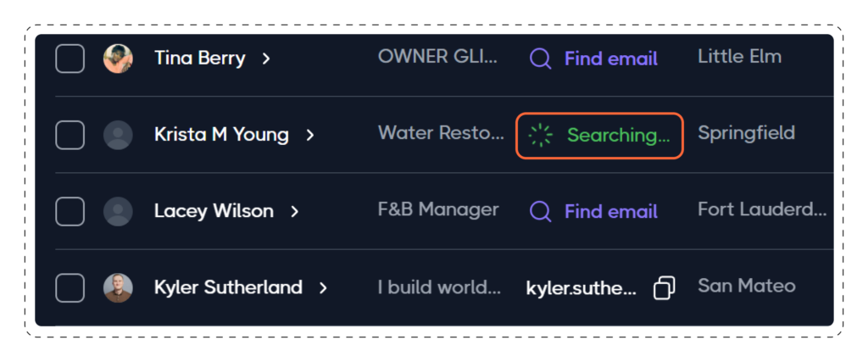Click Find email for Lacey Wilson

610,211
